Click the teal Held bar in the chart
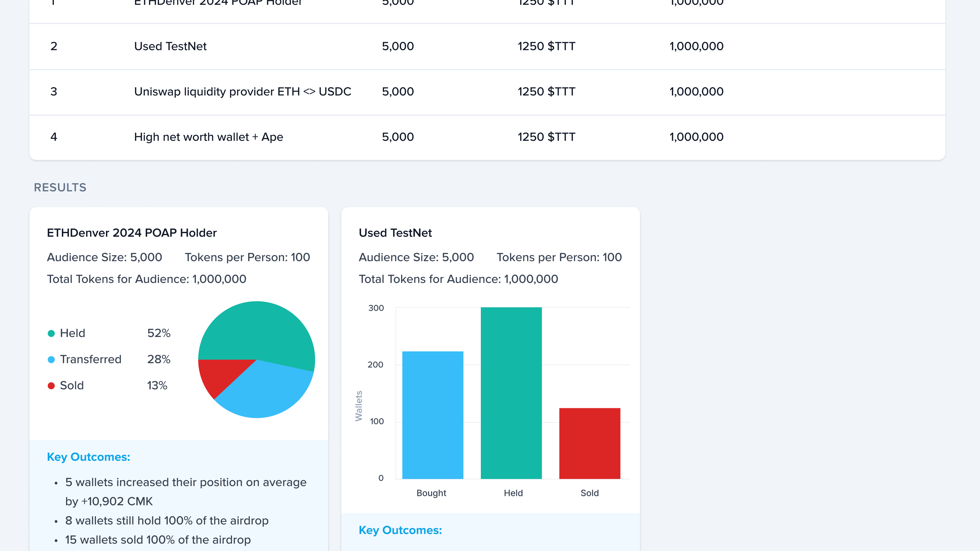Viewport: 980px width, 551px height. tap(511, 393)
